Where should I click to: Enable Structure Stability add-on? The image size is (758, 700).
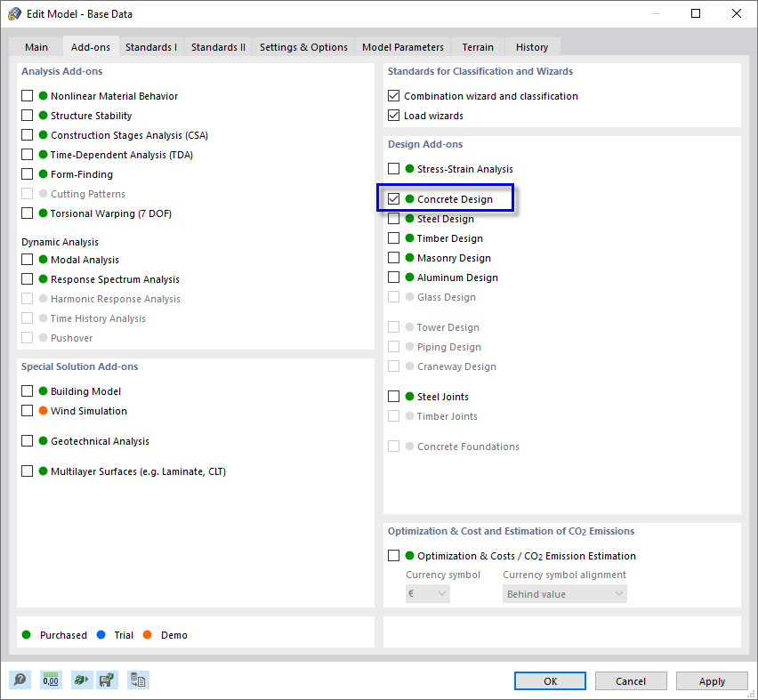click(27, 115)
